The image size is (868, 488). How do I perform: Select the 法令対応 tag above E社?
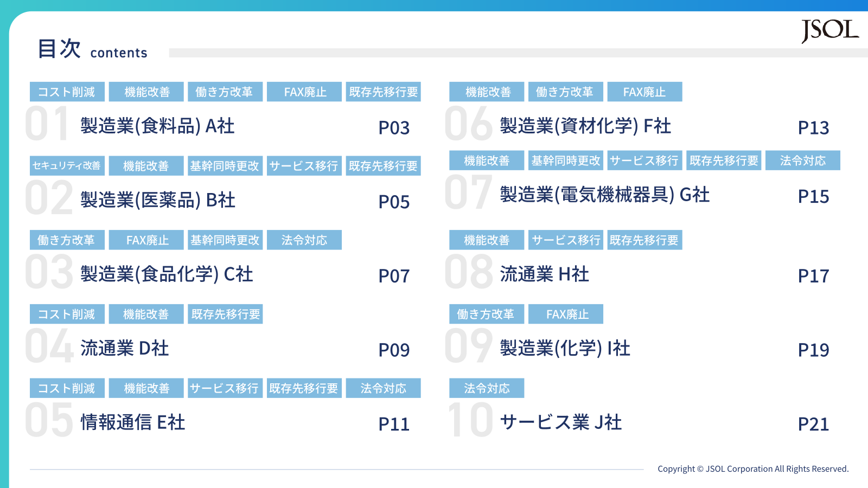[x=384, y=388]
